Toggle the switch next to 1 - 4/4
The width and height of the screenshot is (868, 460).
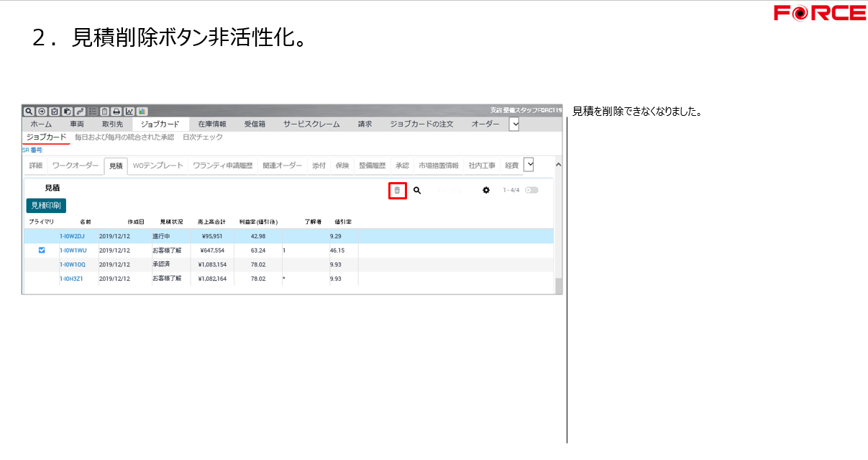[x=531, y=190]
